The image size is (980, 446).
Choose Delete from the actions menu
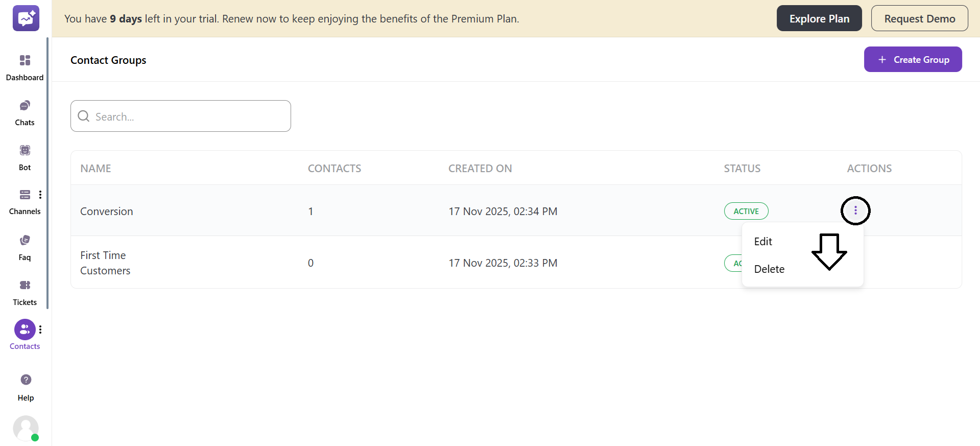point(769,269)
